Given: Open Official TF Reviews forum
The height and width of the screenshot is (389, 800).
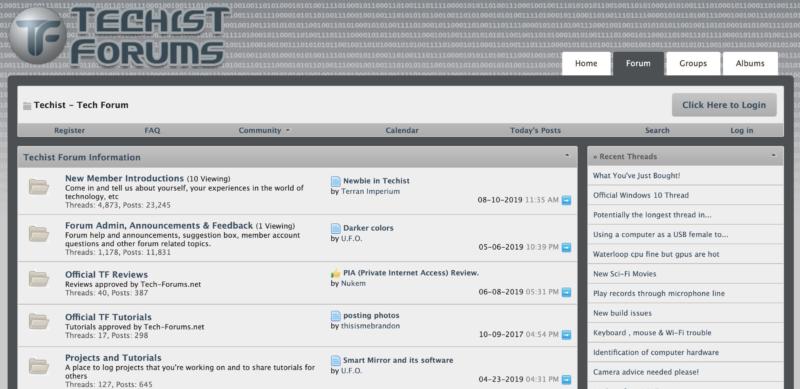Looking at the screenshot, I should (106, 275).
